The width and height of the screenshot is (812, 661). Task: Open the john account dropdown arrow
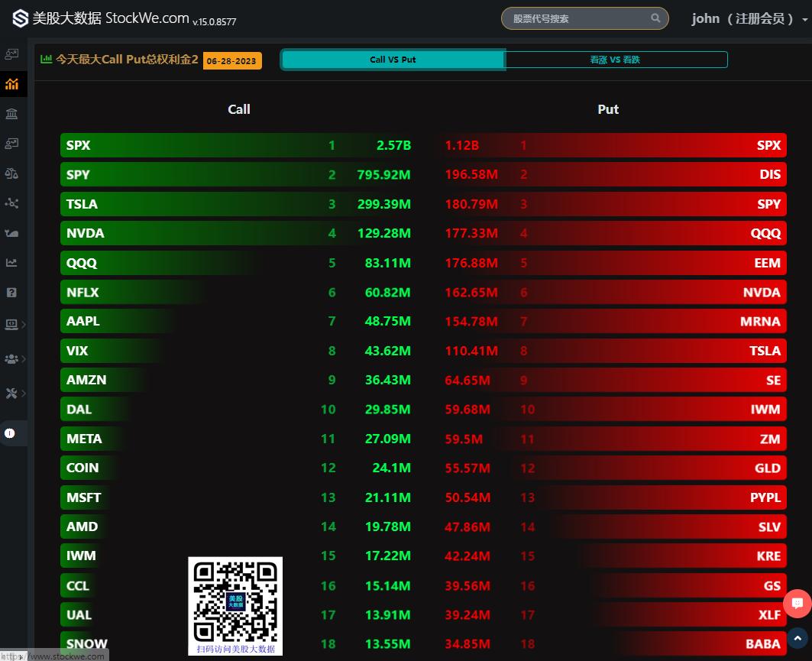pos(805,20)
